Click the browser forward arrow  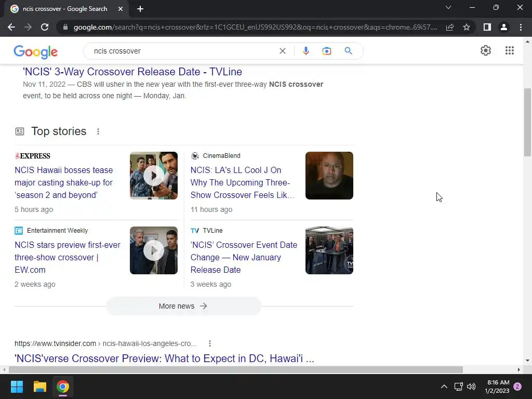(28, 27)
